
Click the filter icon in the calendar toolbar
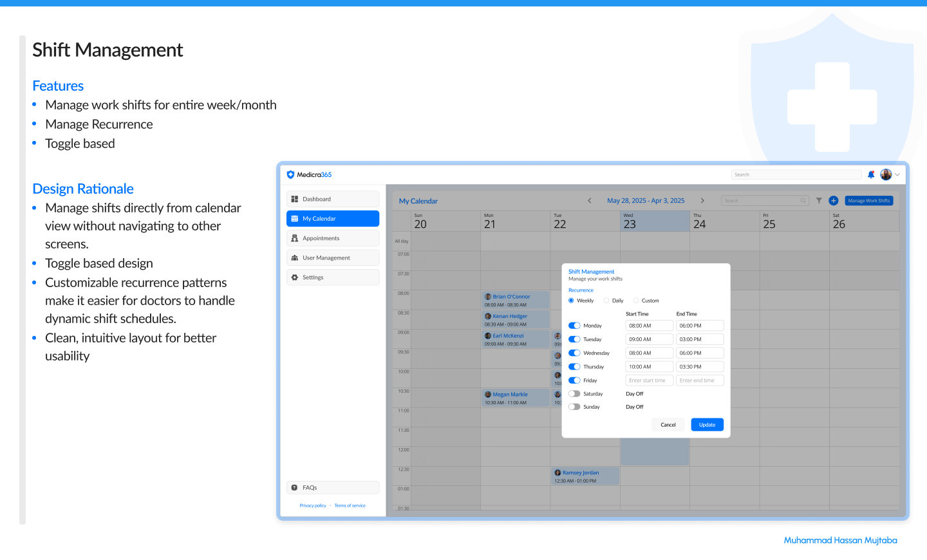tap(819, 200)
